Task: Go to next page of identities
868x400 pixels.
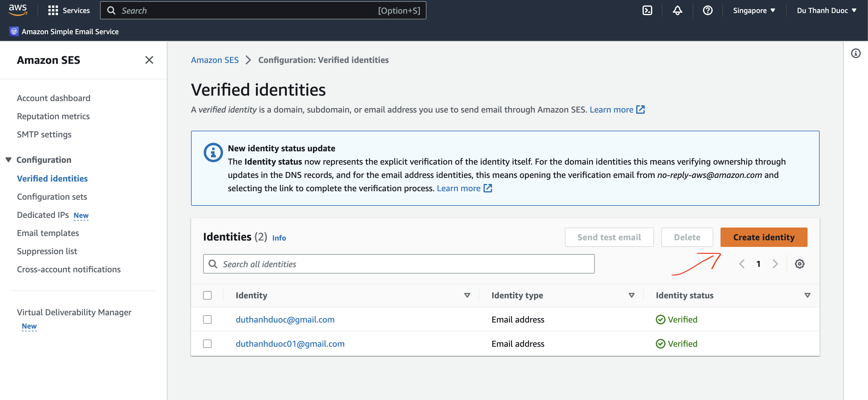Action: coord(775,264)
